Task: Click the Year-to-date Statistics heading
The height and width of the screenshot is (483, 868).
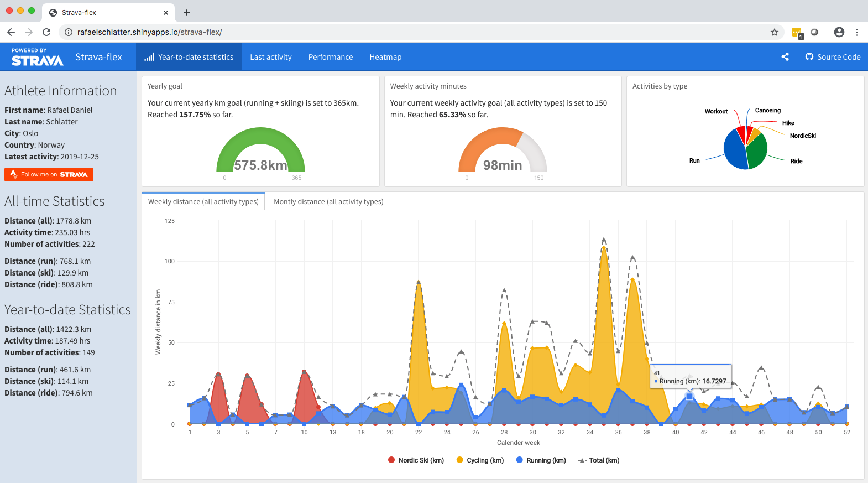Action: (67, 310)
